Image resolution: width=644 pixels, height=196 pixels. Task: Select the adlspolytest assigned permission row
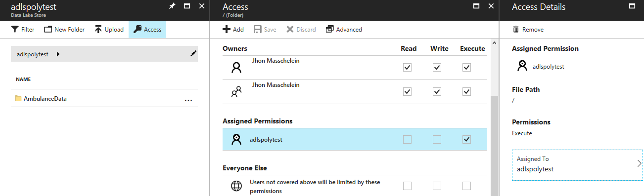pyautogui.click(x=355, y=140)
